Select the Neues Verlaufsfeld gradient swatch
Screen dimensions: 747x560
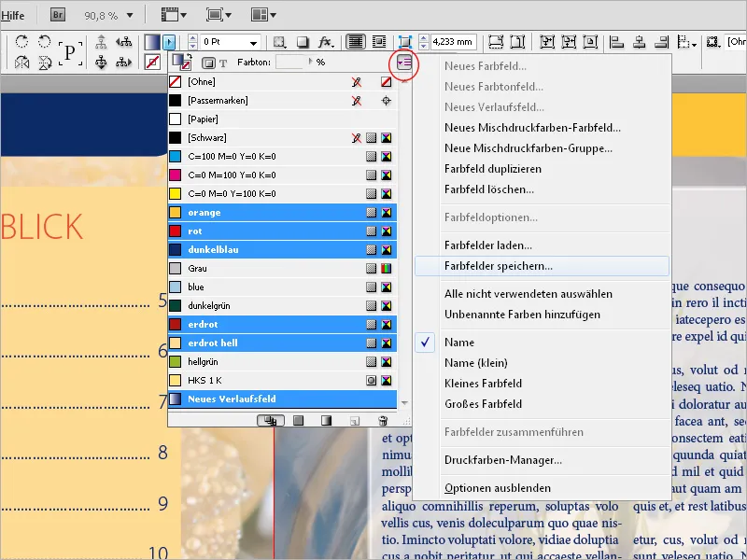283,399
